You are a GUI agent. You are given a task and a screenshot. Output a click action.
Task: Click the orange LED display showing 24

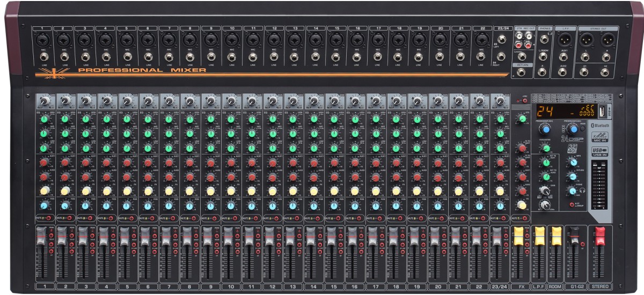click(x=546, y=112)
